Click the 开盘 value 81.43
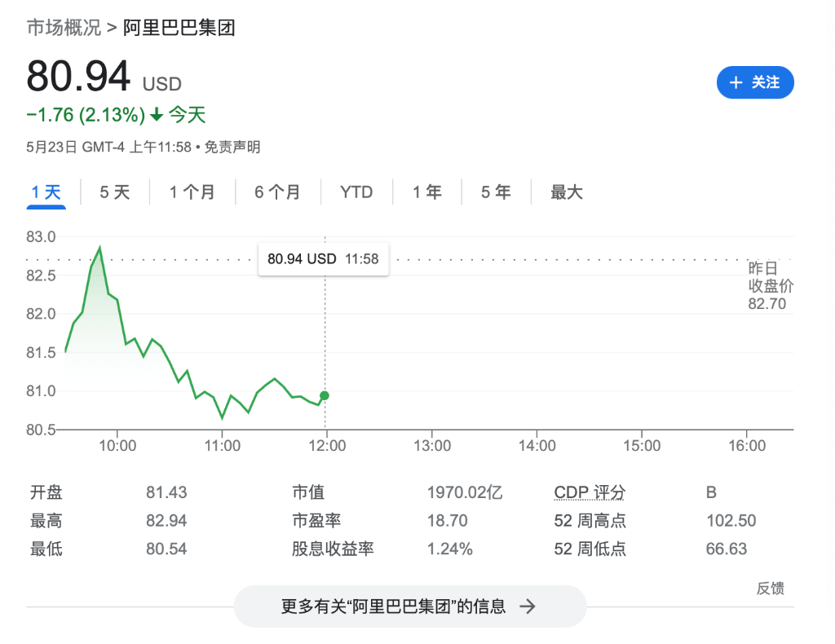This screenshot has width=835, height=644. (x=166, y=492)
